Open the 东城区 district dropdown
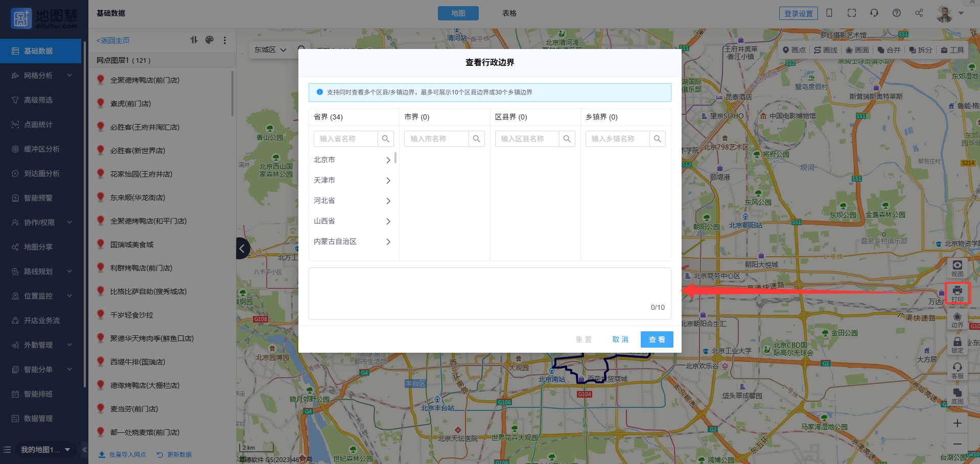The height and width of the screenshot is (464, 980). pos(270,50)
